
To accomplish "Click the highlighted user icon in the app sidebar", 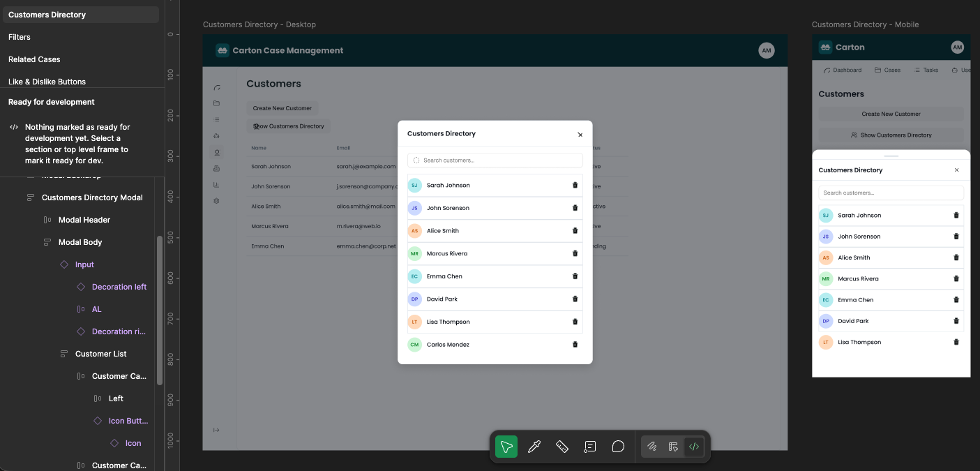I will coord(216,152).
